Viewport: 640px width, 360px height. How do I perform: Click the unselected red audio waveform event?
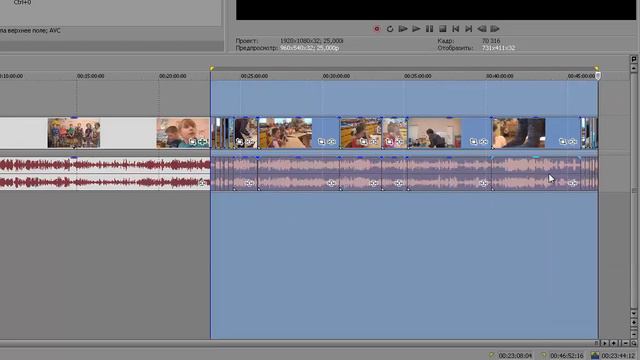tap(105, 173)
